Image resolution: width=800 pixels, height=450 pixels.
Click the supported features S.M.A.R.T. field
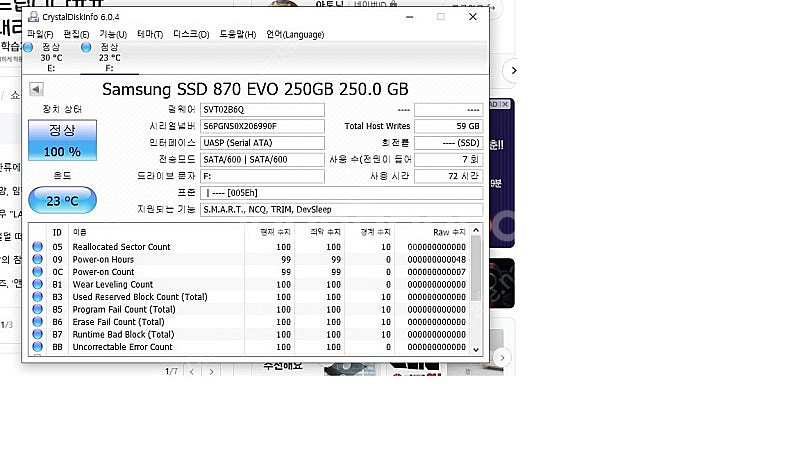pos(341,210)
